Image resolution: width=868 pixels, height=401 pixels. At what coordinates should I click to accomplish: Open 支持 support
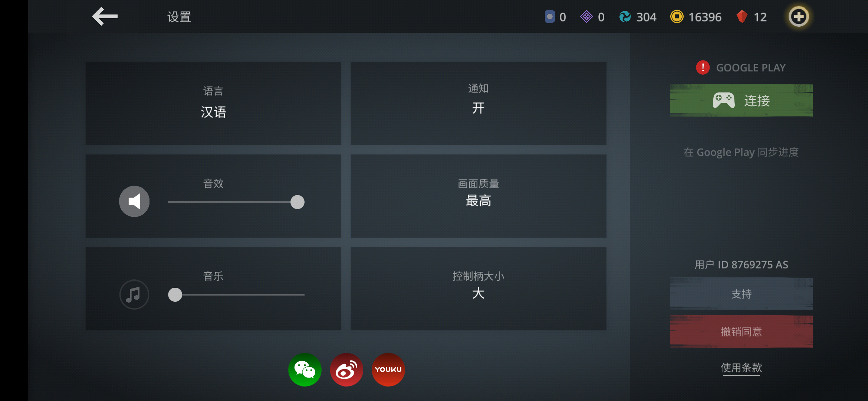tap(741, 294)
